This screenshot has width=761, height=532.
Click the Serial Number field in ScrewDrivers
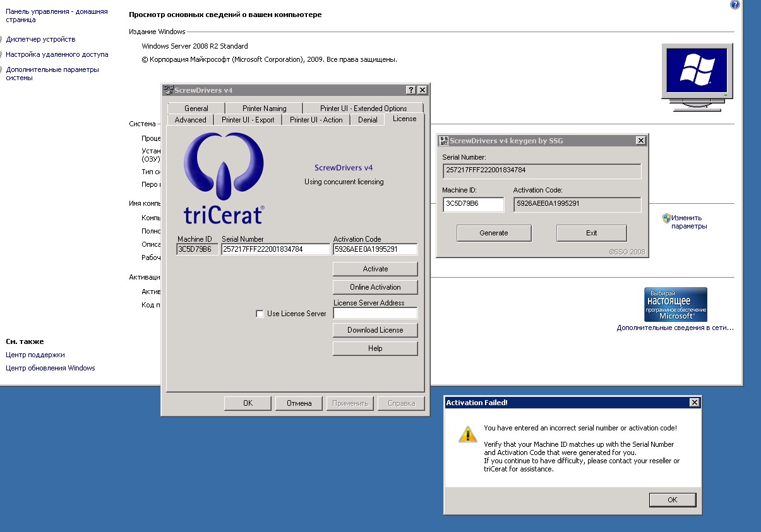(x=276, y=249)
